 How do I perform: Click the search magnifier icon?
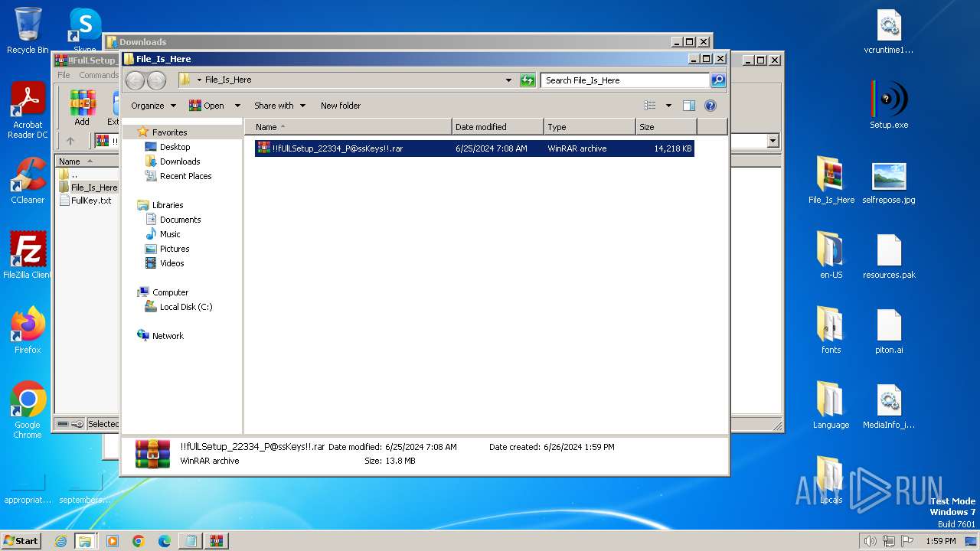(718, 80)
